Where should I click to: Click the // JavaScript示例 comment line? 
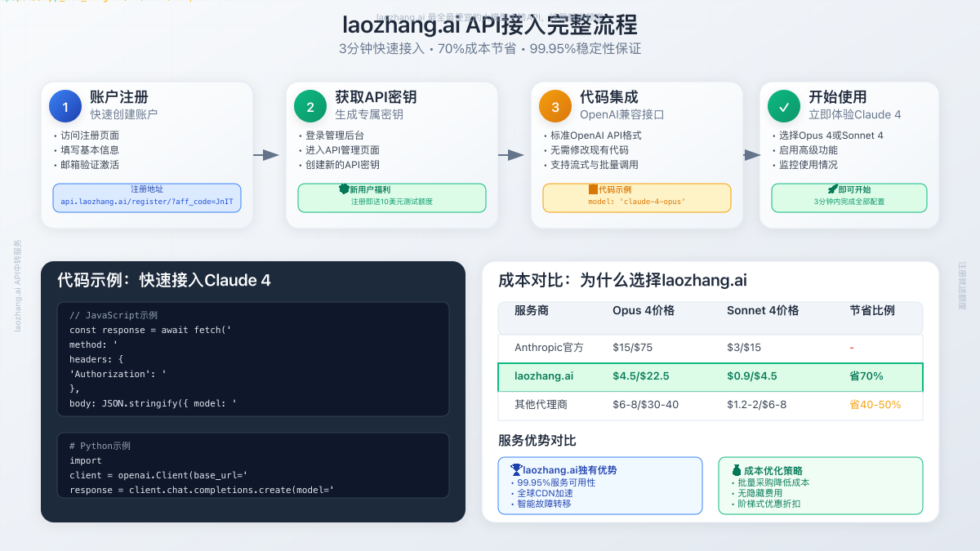[x=114, y=315]
